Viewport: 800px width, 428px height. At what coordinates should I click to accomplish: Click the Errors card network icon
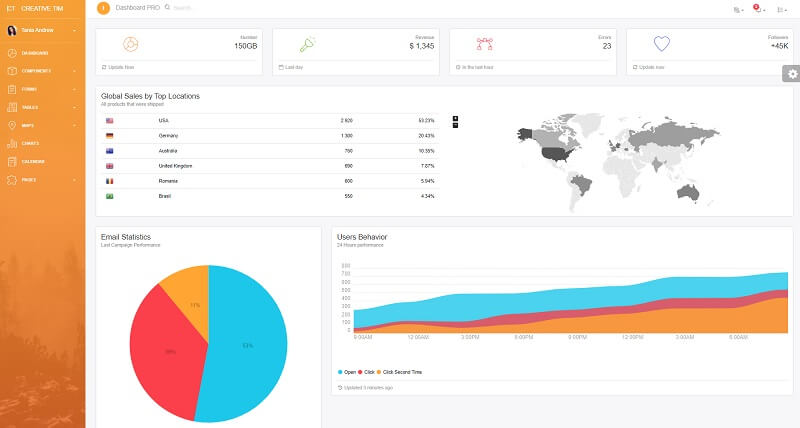tap(484, 44)
